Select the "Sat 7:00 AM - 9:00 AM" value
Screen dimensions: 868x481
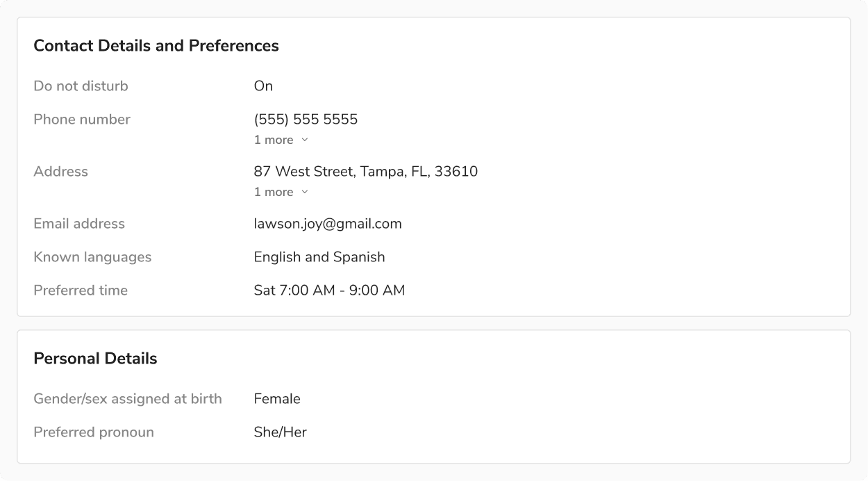tap(329, 291)
